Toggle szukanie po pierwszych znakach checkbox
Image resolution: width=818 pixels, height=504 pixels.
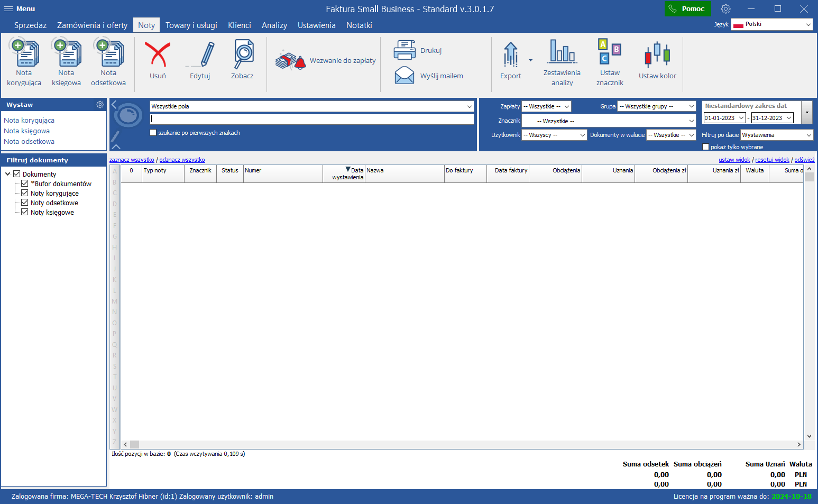(153, 133)
